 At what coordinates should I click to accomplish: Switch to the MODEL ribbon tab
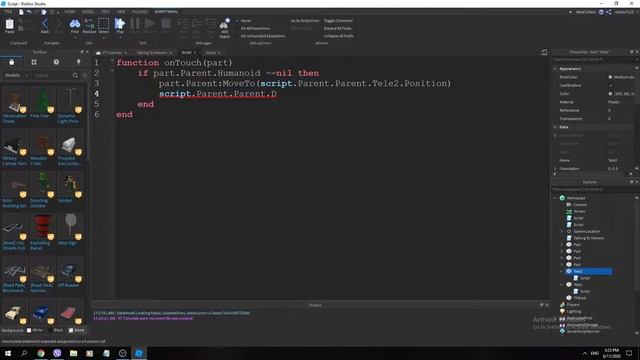(x=88, y=12)
